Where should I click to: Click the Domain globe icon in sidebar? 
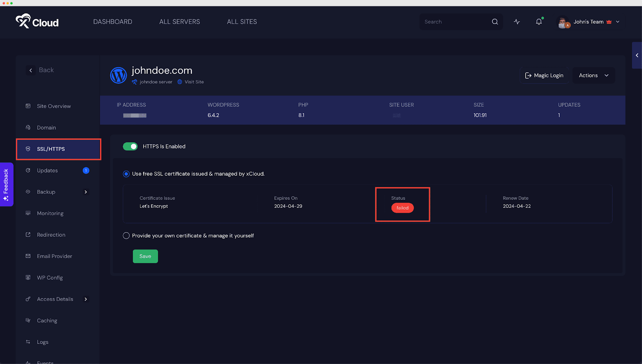[x=28, y=127]
